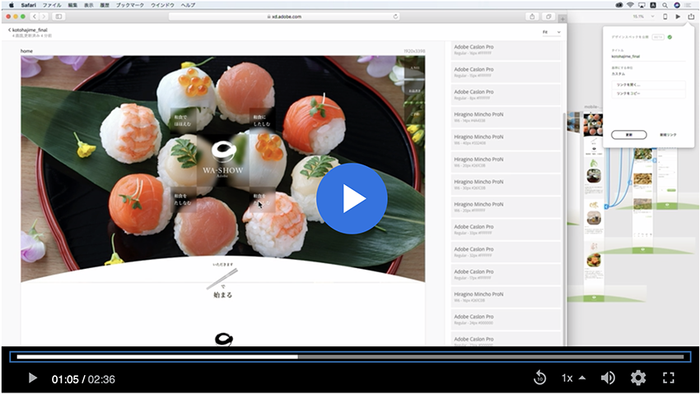Open the 編集 menu

pos(73,5)
